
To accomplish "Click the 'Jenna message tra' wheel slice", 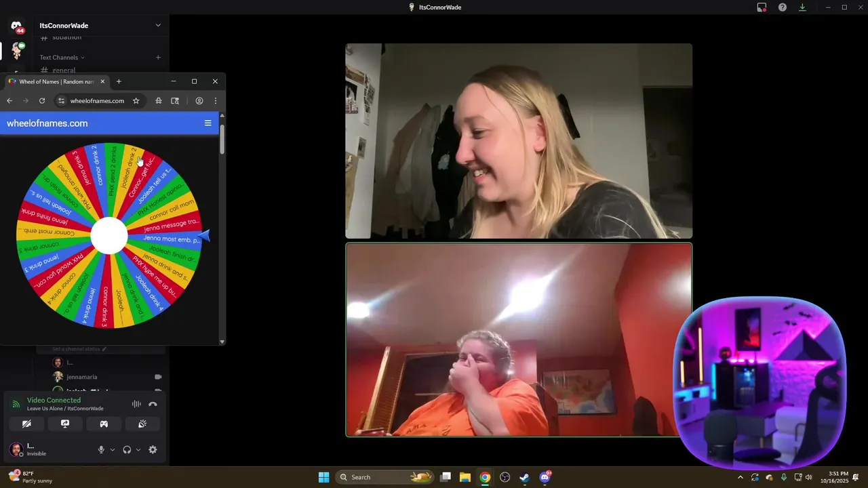I will 171,224.
